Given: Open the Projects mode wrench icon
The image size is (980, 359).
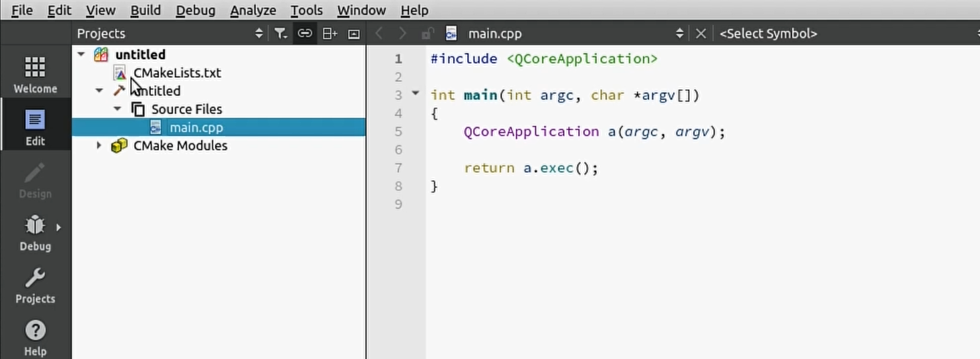Looking at the screenshot, I should (x=35, y=277).
